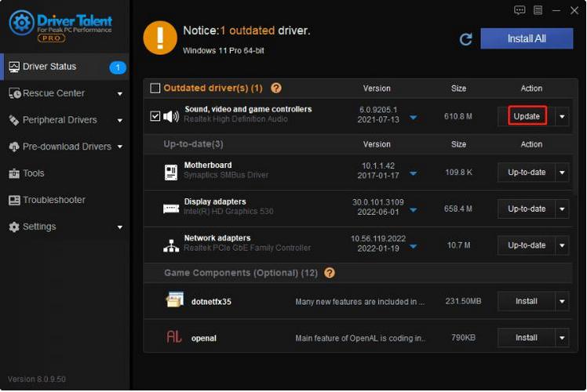Click the Realtek High Definition Audio name
Image resolution: width=587 pixels, height=392 pixels.
coord(236,119)
